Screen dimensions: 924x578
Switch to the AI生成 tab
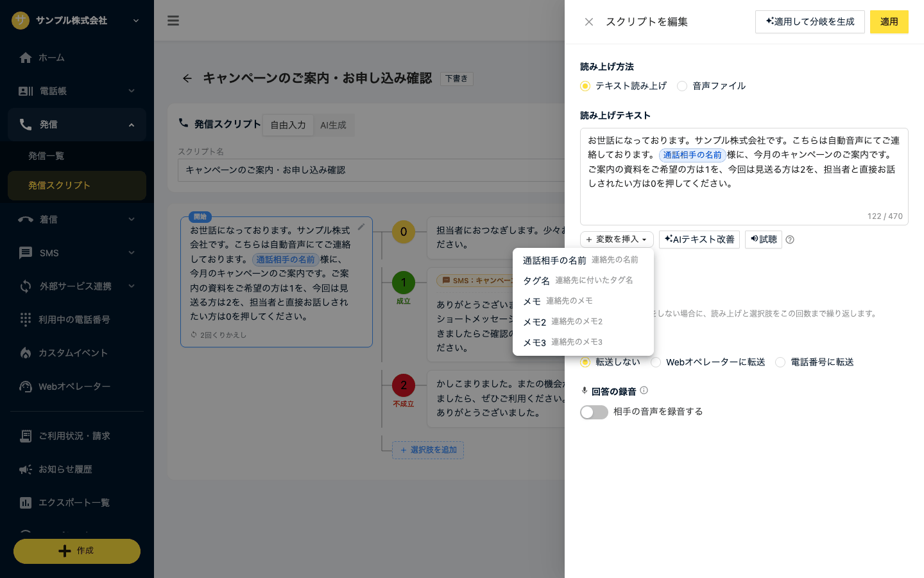pyautogui.click(x=334, y=125)
